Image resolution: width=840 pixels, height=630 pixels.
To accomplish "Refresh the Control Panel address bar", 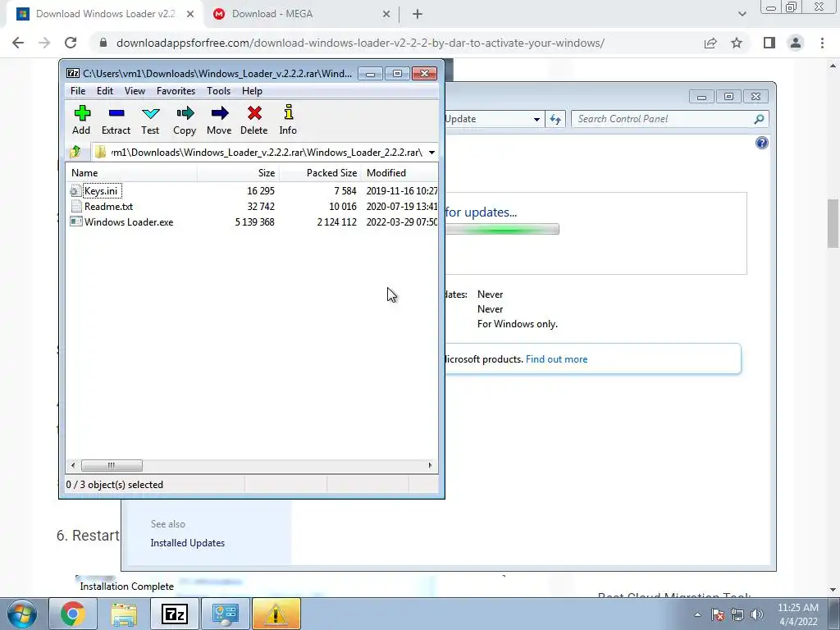I will tap(555, 119).
